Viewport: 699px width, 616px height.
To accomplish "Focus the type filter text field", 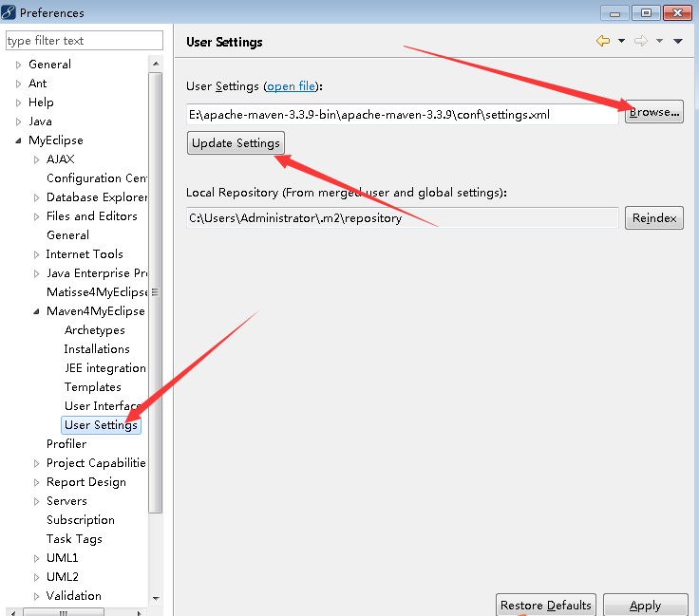I will (85, 41).
